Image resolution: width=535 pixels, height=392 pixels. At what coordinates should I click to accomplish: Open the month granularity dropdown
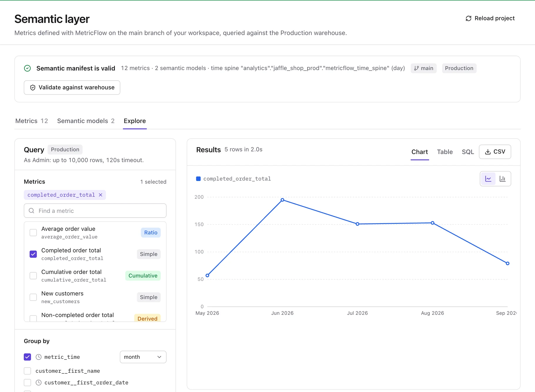pyautogui.click(x=143, y=357)
